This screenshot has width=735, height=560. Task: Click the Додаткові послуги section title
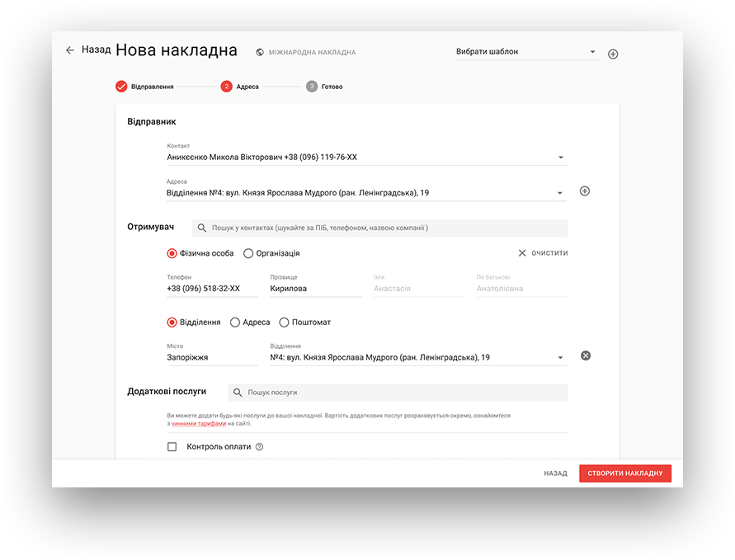(167, 391)
